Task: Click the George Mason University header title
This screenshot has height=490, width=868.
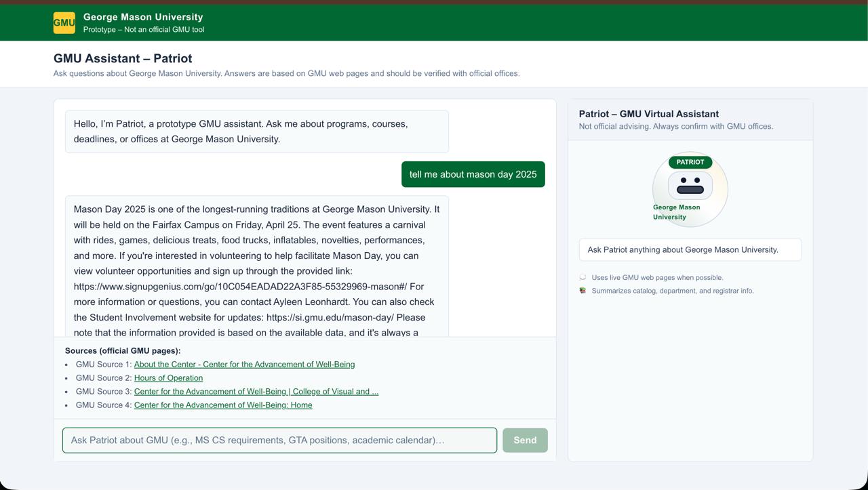Action: point(143,17)
